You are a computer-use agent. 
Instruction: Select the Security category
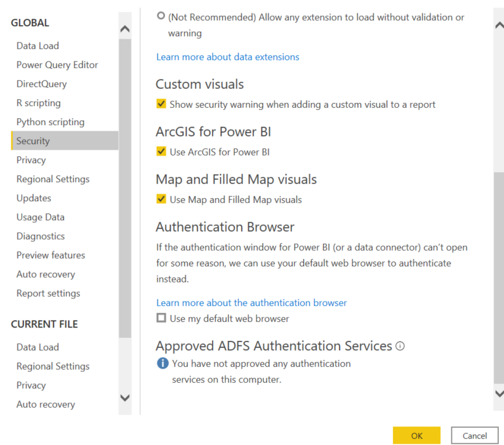(x=65, y=140)
